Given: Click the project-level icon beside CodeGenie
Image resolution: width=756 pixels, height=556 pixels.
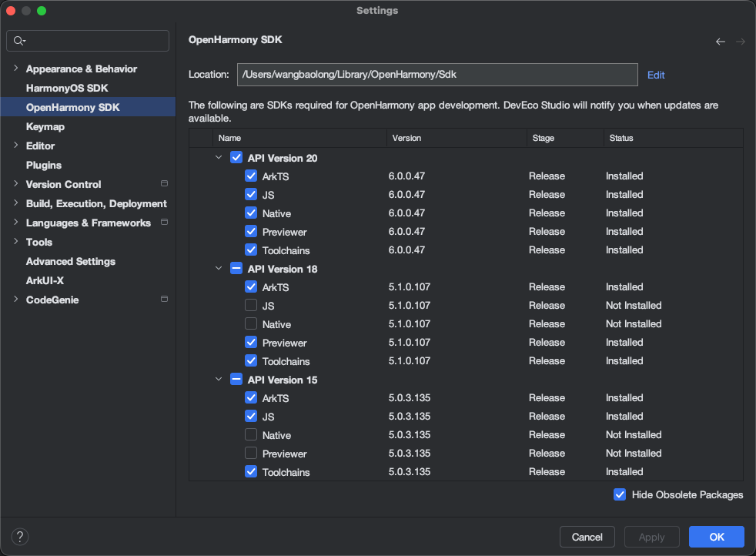Looking at the screenshot, I should [164, 300].
